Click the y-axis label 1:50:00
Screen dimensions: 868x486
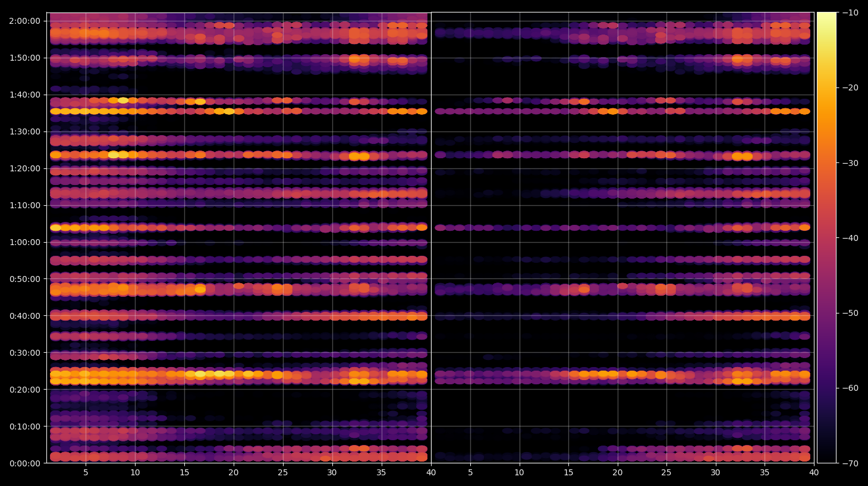(x=24, y=58)
